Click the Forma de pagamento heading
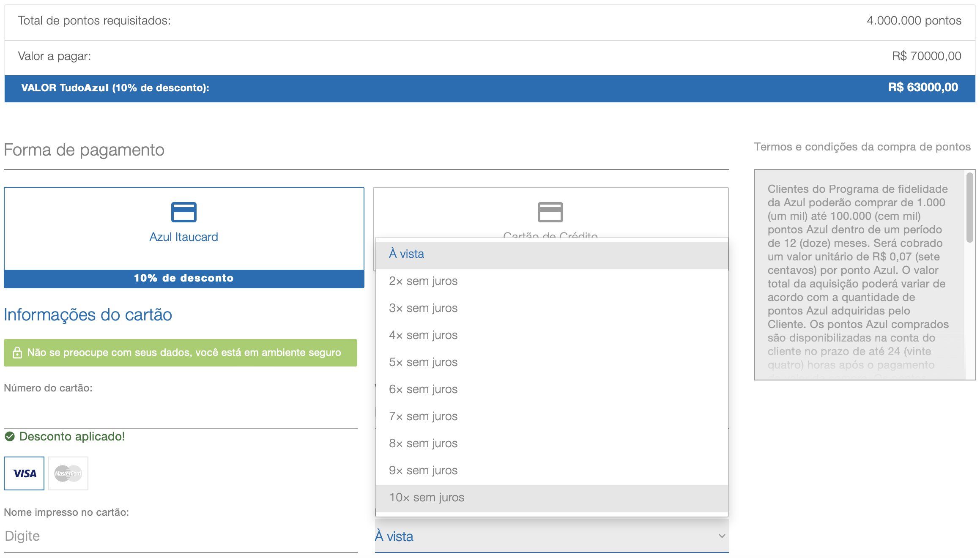Viewport: 980px width, 558px height. pos(84,150)
